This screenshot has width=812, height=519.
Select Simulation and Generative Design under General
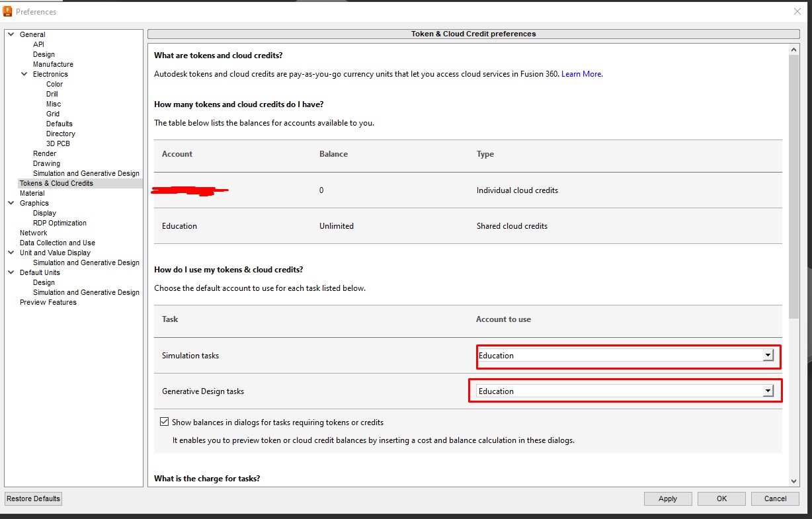tap(86, 173)
